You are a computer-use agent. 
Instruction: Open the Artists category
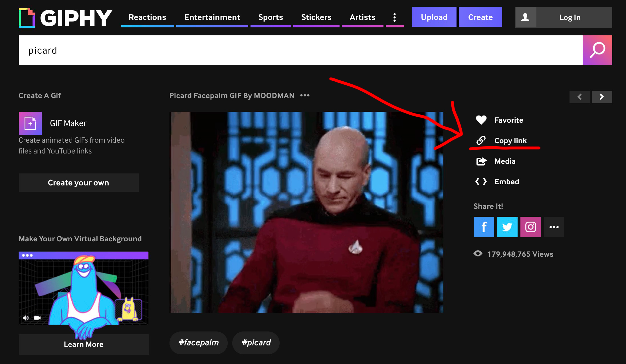click(362, 17)
